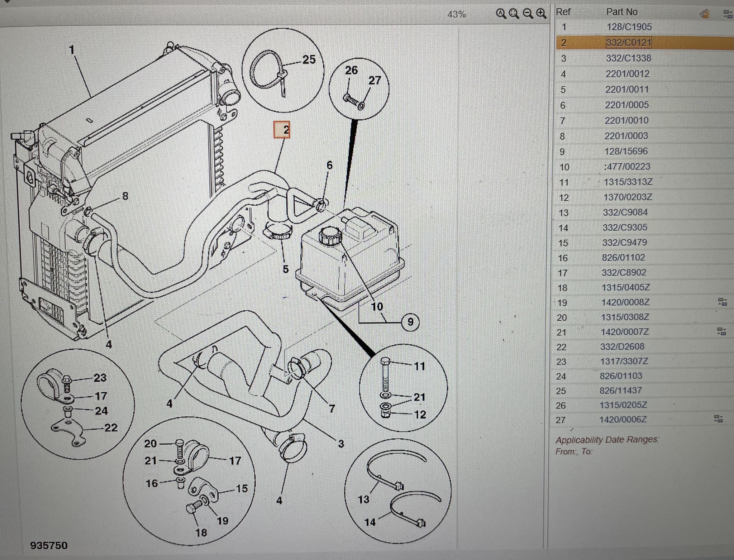Click callout 15 on the clamp bracket
The height and width of the screenshot is (560, 734).
tap(242, 488)
